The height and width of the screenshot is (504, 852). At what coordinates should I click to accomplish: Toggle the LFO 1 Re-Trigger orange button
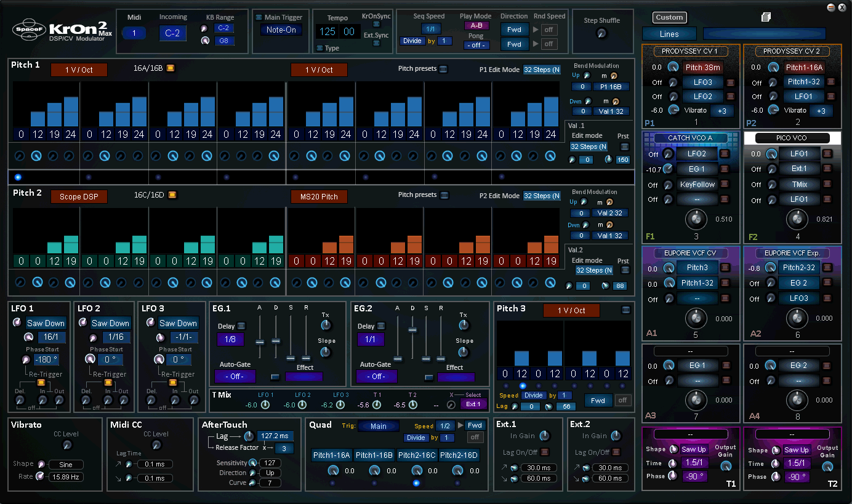pos(41,382)
